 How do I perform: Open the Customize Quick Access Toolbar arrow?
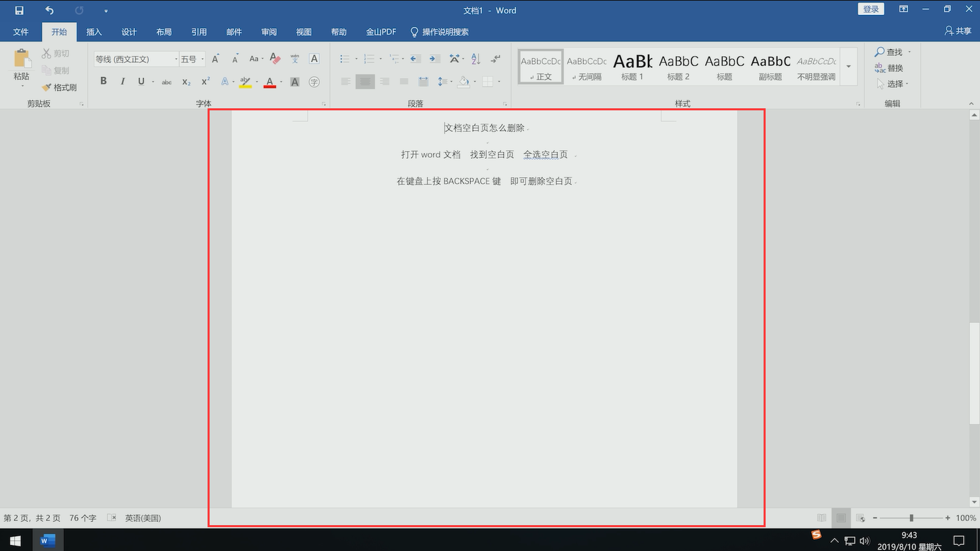coord(106,11)
